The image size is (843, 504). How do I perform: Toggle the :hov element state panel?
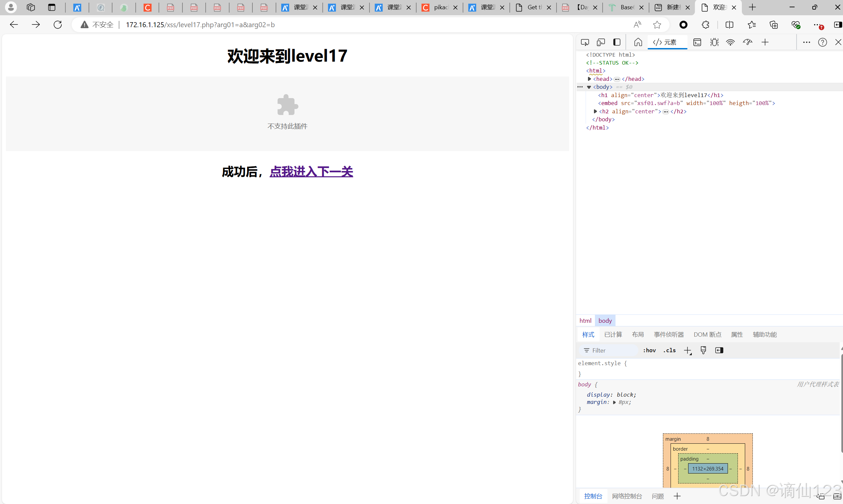(649, 350)
